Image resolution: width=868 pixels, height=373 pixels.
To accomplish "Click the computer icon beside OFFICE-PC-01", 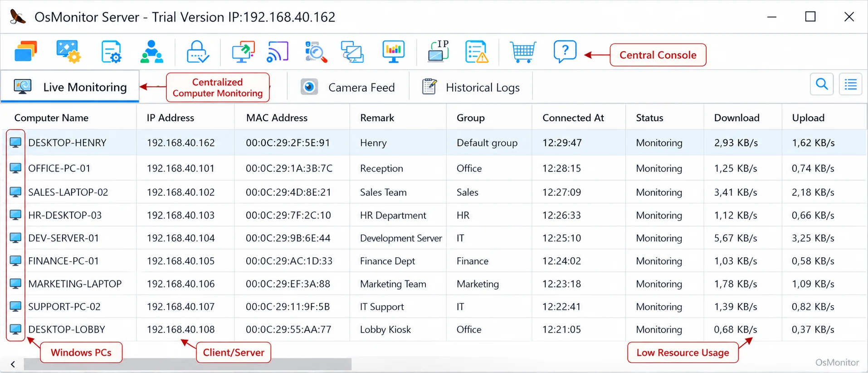I will pyautogui.click(x=15, y=168).
